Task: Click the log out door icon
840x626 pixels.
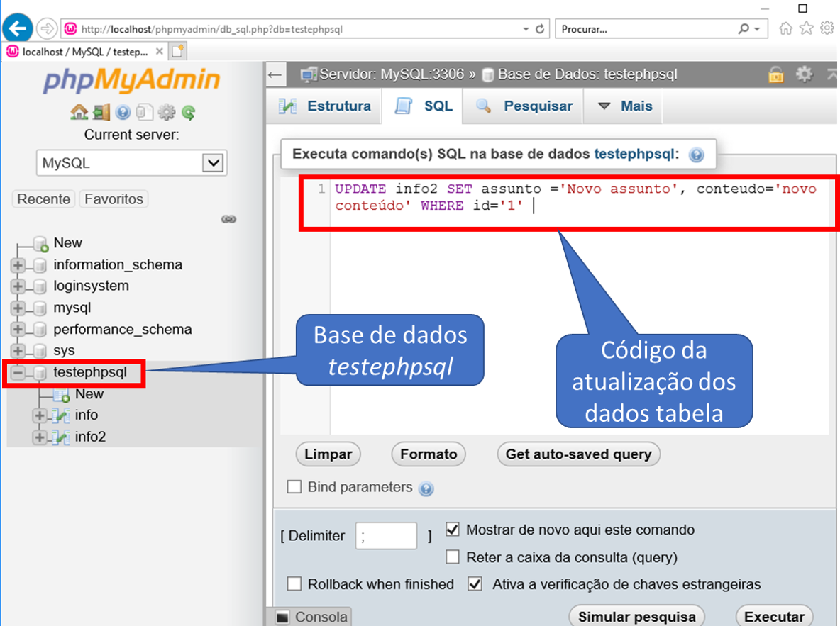Action: [x=101, y=112]
